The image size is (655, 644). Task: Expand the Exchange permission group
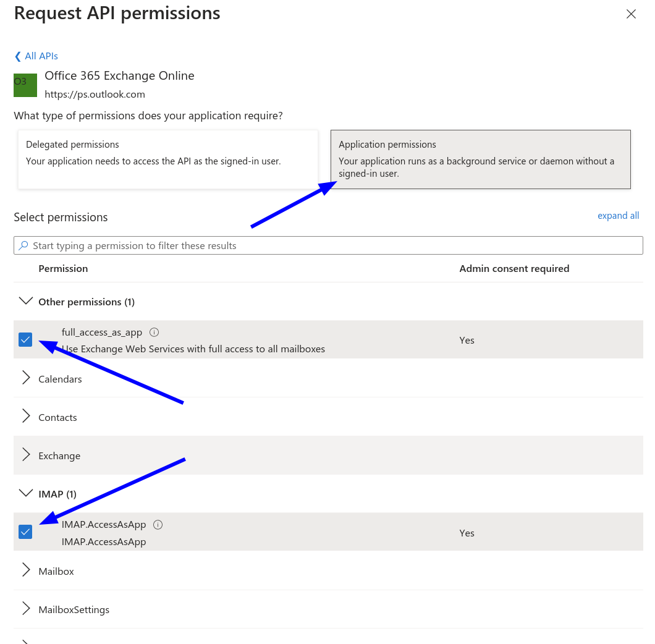coord(26,455)
